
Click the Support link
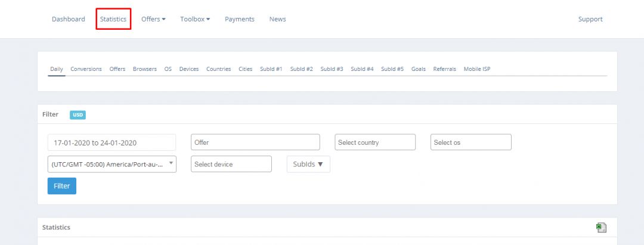590,19
